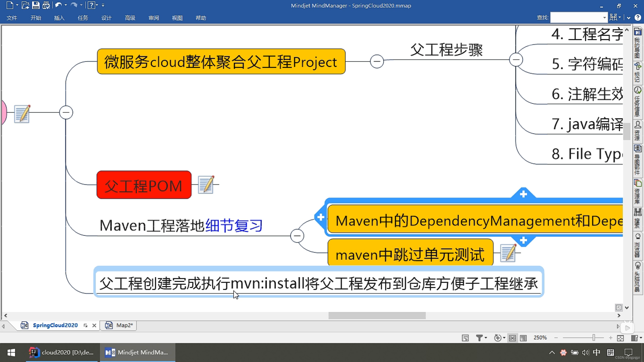This screenshot has width=644, height=362.
Task: Open the Undo history dropdown arrow
Action: click(x=66, y=5)
